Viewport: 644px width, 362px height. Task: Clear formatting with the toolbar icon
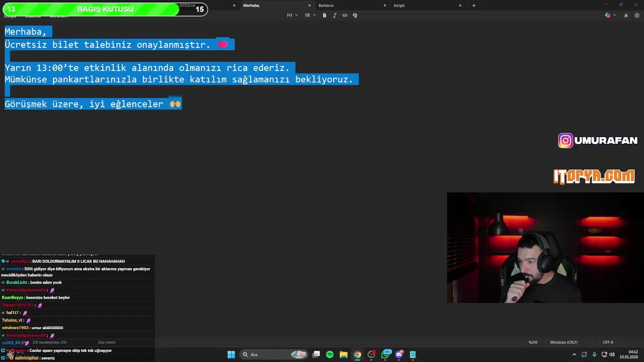pos(355,15)
